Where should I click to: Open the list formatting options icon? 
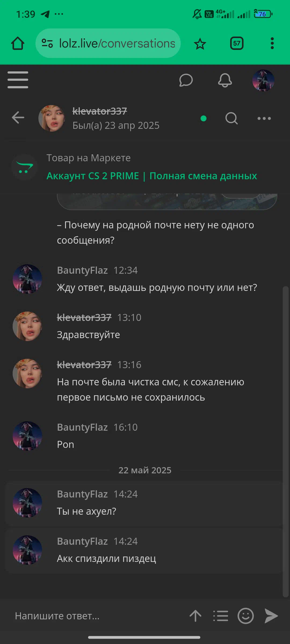click(x=221, y=616)
